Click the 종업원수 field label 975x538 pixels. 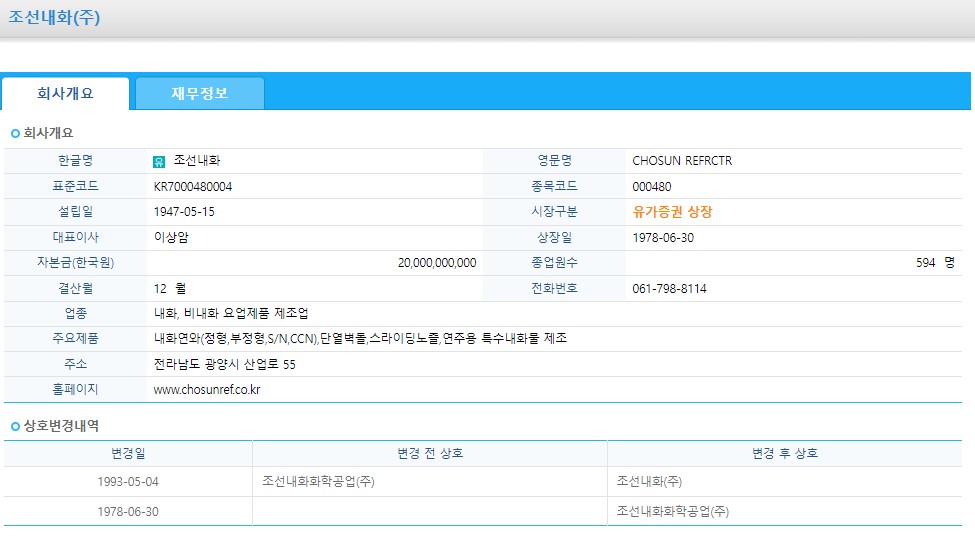pyautogui.click(x=554, y=262)
